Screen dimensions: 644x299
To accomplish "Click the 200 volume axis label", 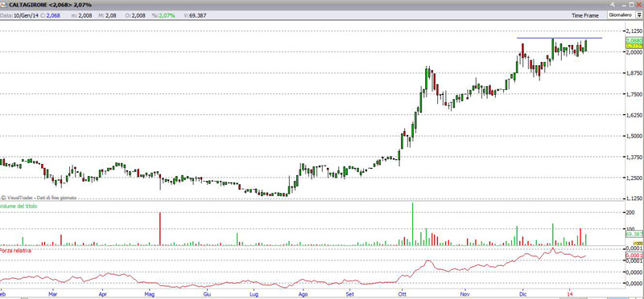I will click(x=630, y=212).
